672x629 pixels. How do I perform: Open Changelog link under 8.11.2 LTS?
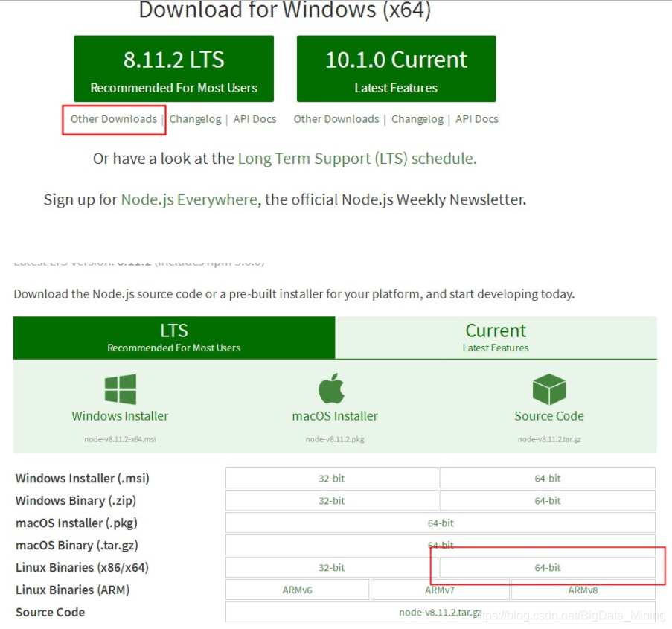(195, 119)
